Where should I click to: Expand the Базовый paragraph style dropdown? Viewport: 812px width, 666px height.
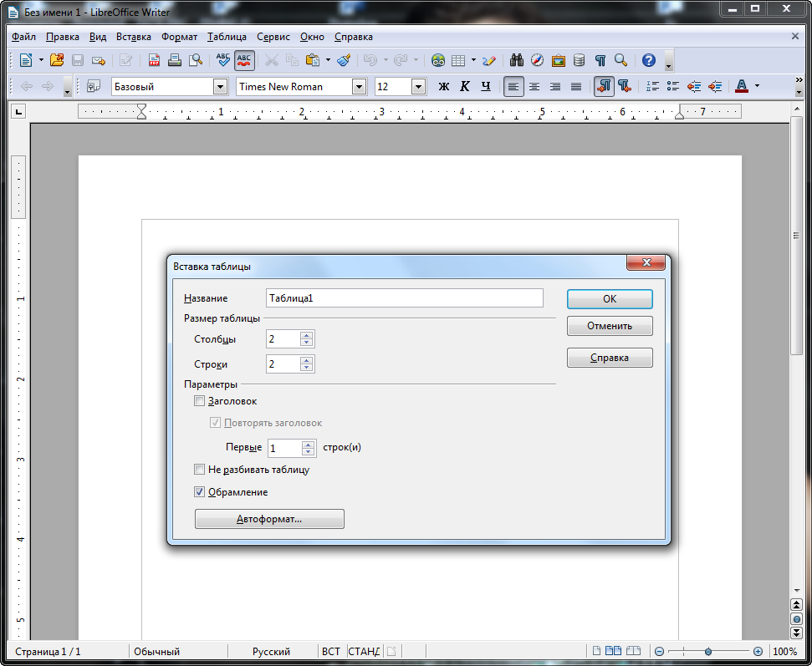pos(220,87)
